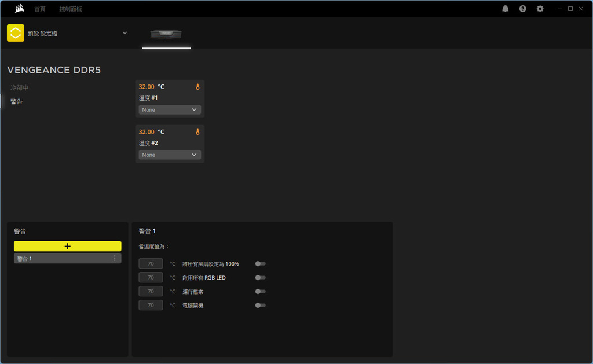593x364 pixels.
Task: Select the Vengeance DDR5 memory device thumbnail
Action: tap(166, 34)
